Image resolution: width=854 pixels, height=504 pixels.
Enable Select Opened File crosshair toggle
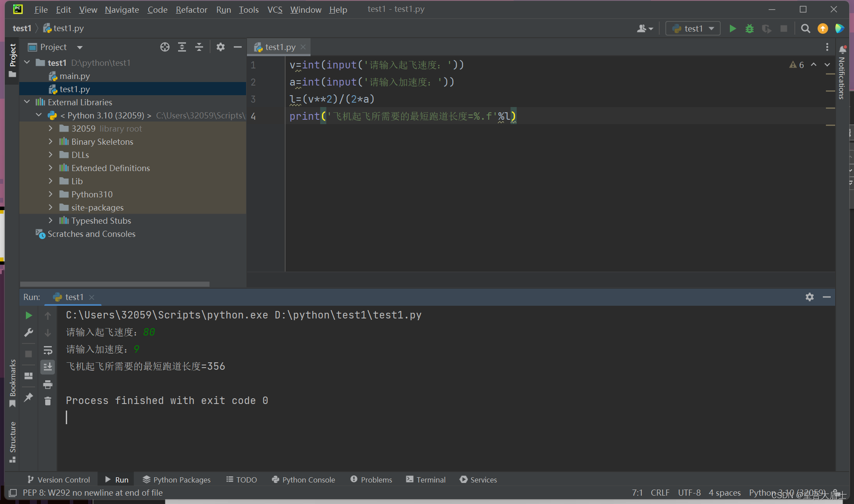coord(164,47)
